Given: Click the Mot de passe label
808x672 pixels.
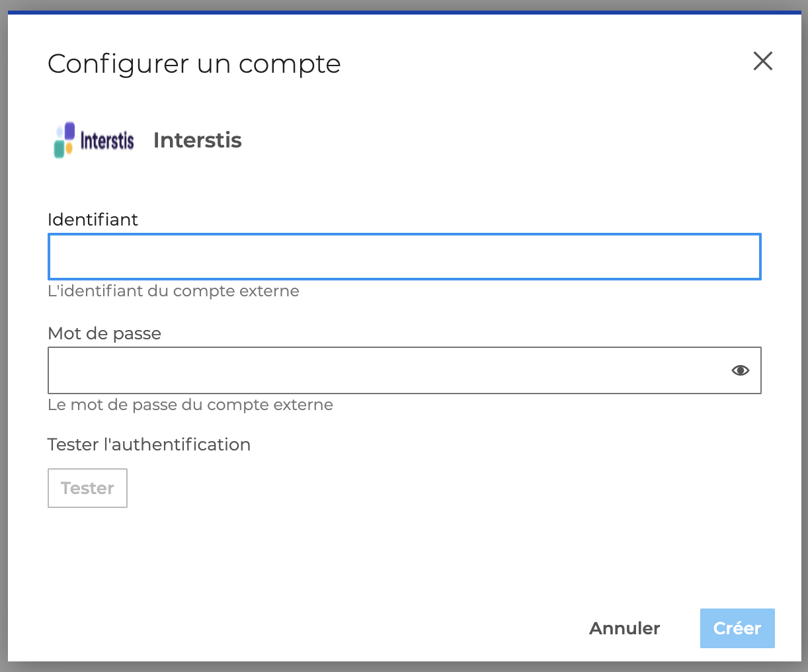Looking at the screenshot, I should pyautogui.click(x=104, y=333).
